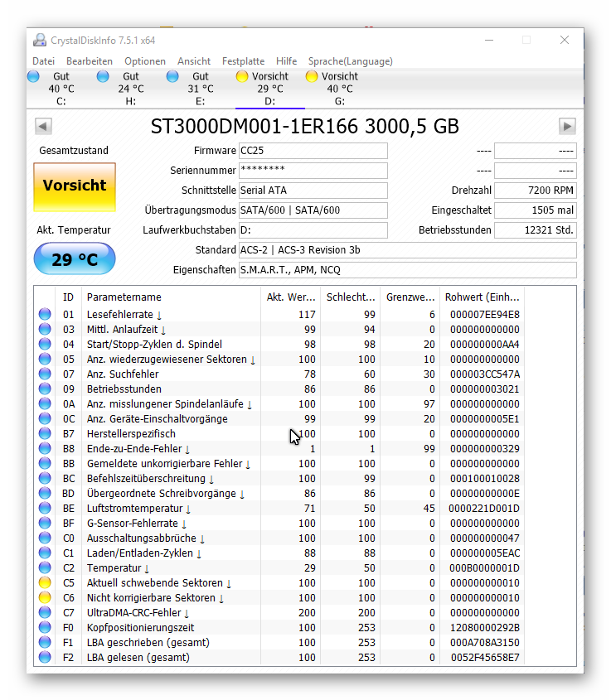
Task: Click status dot for Betriebsstunden row 09
Action: 45,389
